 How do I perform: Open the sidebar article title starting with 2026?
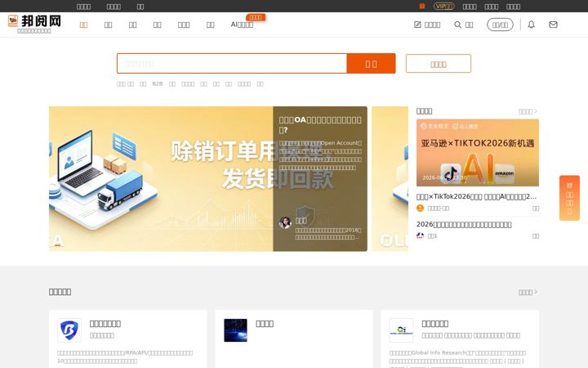[464, 225]
